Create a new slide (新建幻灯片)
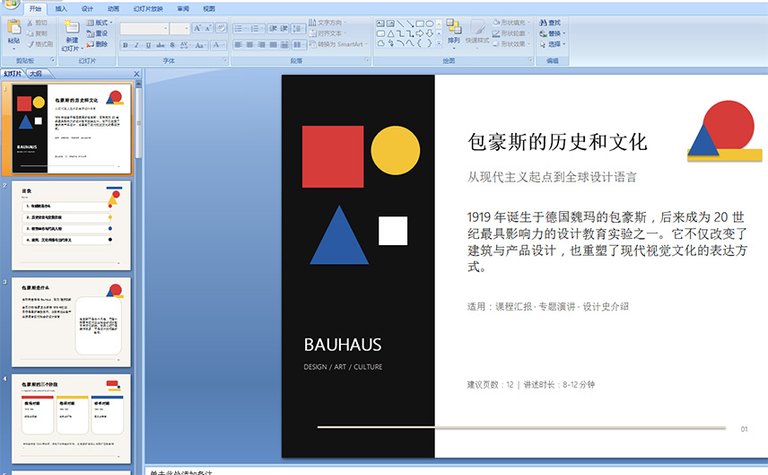 (x=72, y=35)
